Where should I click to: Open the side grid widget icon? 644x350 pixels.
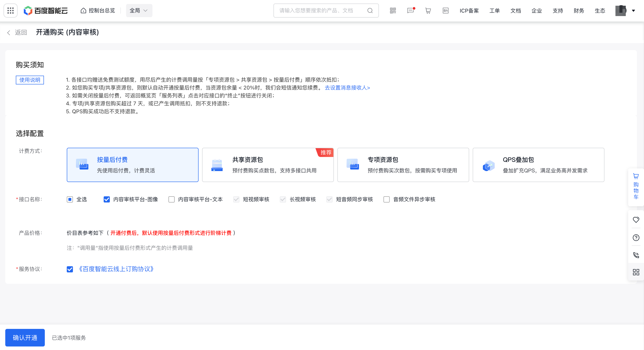click(x=636, y=272)
